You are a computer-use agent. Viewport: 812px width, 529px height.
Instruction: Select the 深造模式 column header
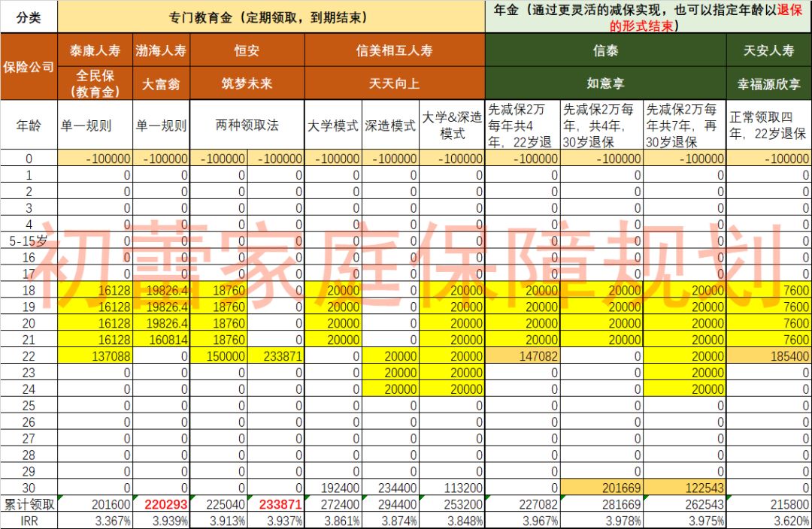pos(390,125)
